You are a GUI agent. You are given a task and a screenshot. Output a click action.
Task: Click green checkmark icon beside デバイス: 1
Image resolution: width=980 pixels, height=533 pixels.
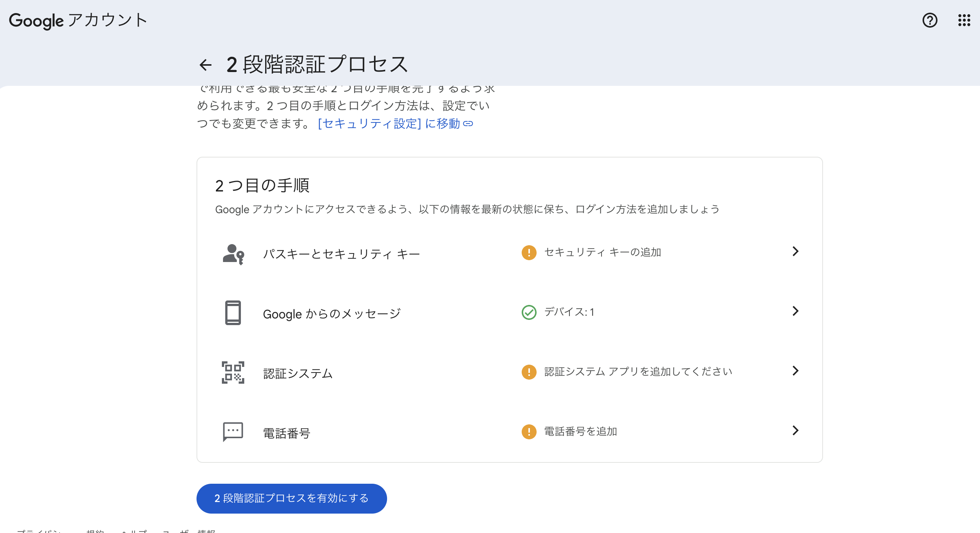529,312
